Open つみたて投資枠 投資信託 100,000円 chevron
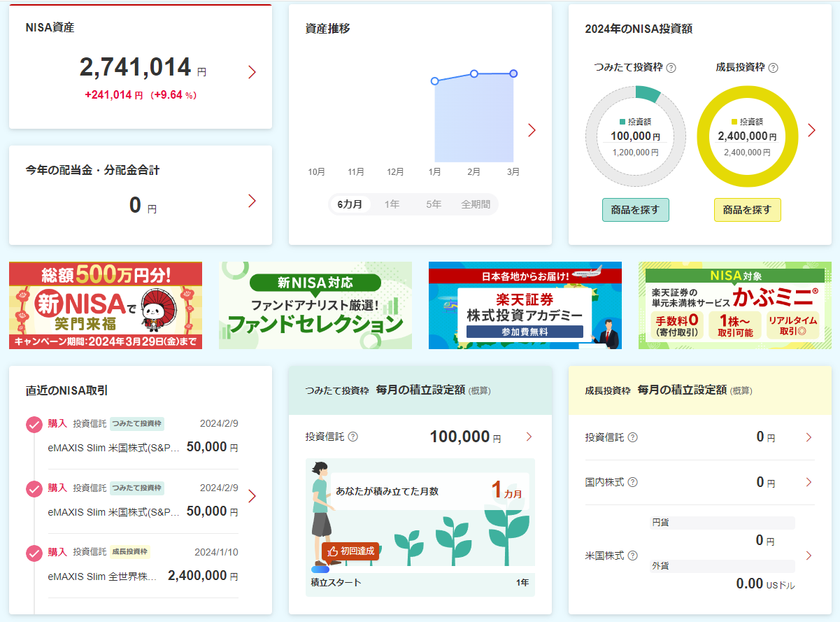The height and width of the screenshot is (622, 840). click(x=529, y=437)
